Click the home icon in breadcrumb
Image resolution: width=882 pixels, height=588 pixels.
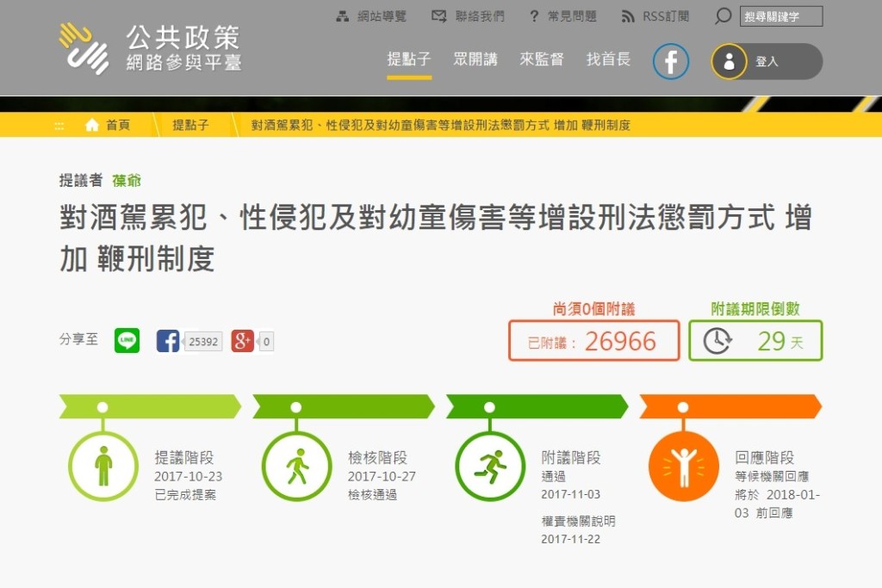92,125
